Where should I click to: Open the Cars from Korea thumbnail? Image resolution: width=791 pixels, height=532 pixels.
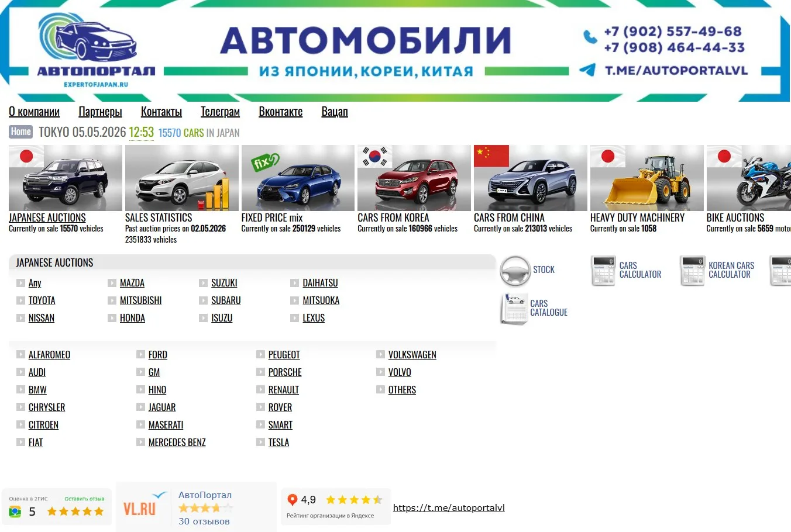point(414,178)
